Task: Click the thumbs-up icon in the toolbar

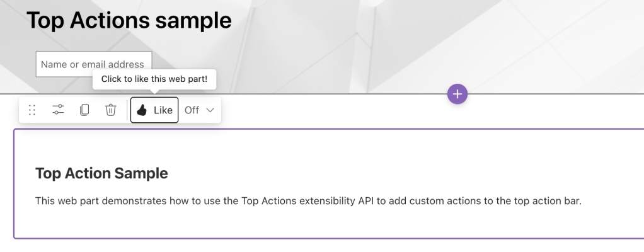Action: 142,110
